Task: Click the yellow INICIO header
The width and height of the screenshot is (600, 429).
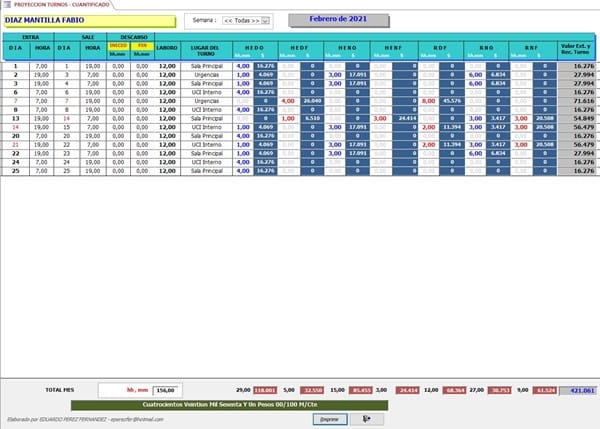Action: 118,46
